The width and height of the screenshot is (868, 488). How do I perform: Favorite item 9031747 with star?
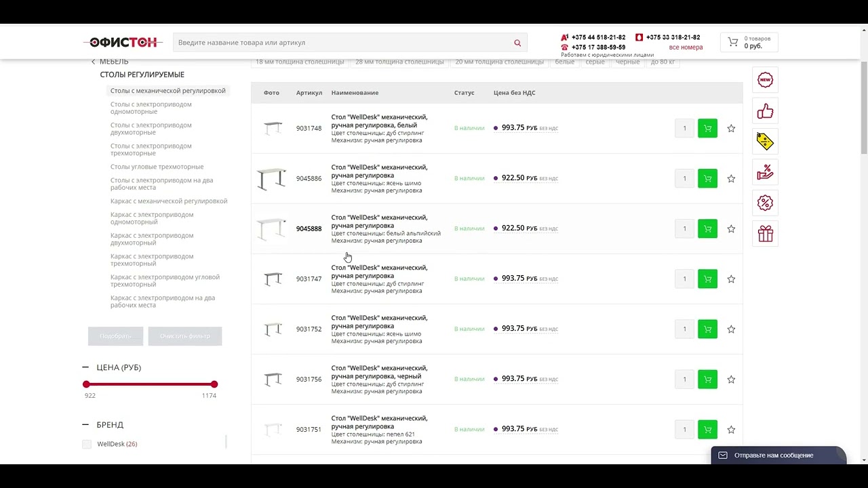coord(731,279)
